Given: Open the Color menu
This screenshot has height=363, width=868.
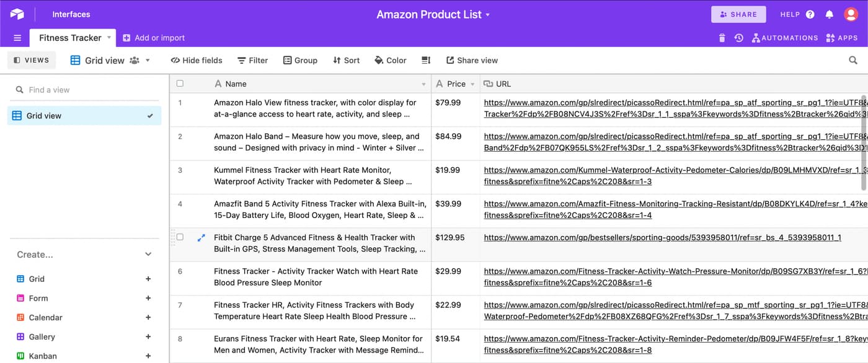Looking at the screenshot, I should (x=391, y=60).
